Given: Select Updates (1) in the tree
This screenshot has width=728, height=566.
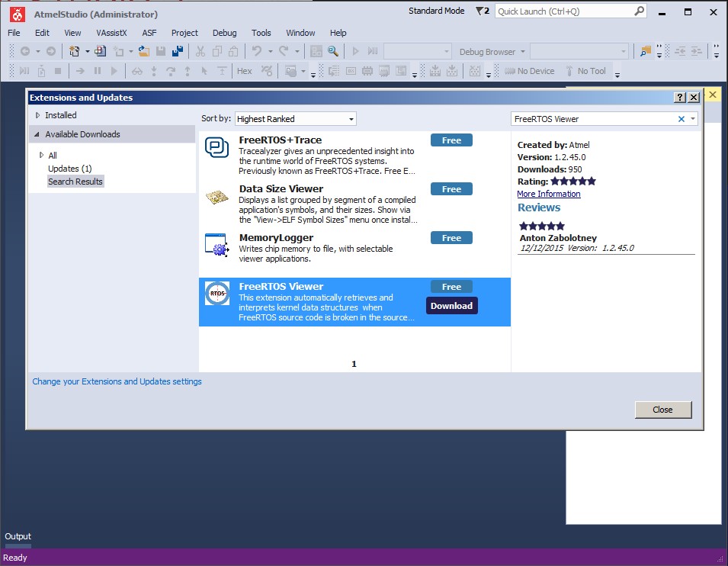Looking at the screenshot, I should (x=69, y=169).
